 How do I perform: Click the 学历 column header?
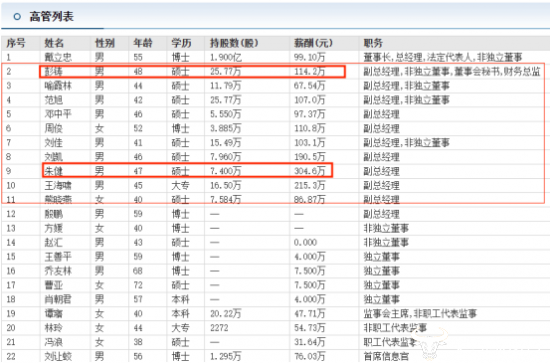[181, 43]
